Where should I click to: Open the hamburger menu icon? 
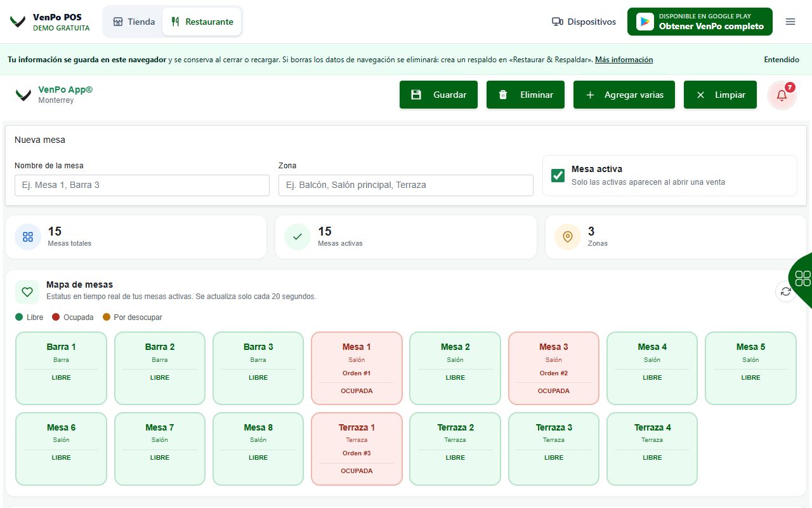[x=790, y=22]
